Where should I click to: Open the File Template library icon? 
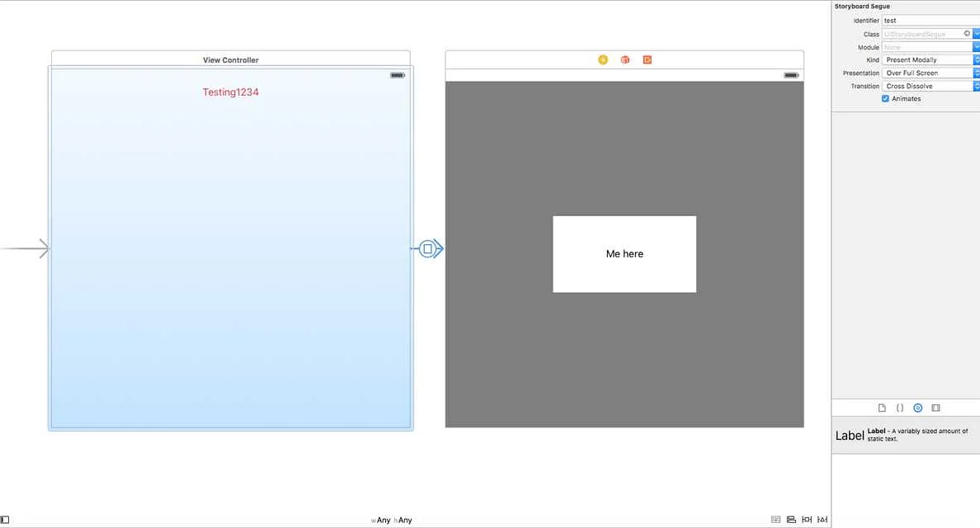(882, 407)
